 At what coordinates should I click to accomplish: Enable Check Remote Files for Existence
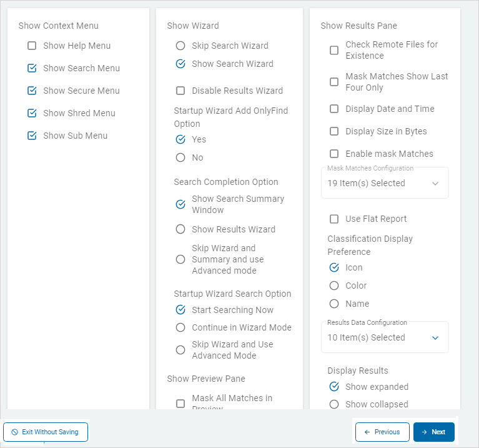click(334, 50)
